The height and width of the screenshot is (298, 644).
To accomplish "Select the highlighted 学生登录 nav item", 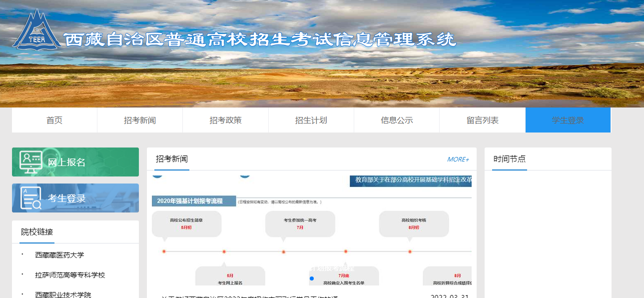I will click(568, 120).
